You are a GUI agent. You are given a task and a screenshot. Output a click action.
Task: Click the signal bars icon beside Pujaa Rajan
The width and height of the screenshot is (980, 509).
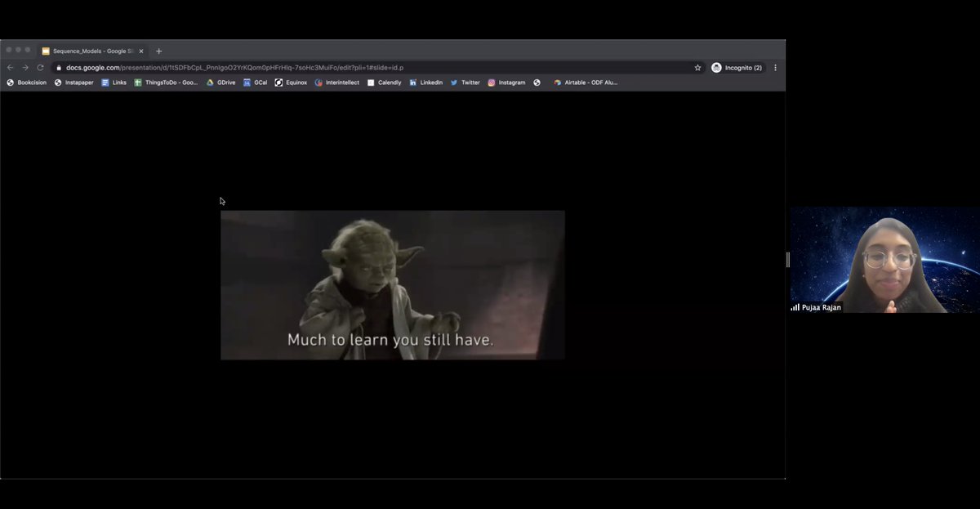[x=795, y=307]
